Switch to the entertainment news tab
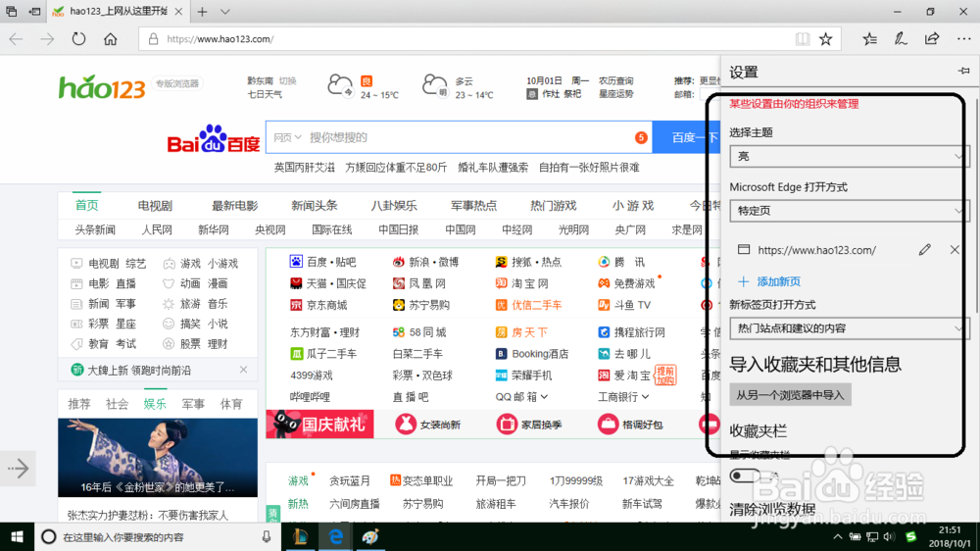 155,404
